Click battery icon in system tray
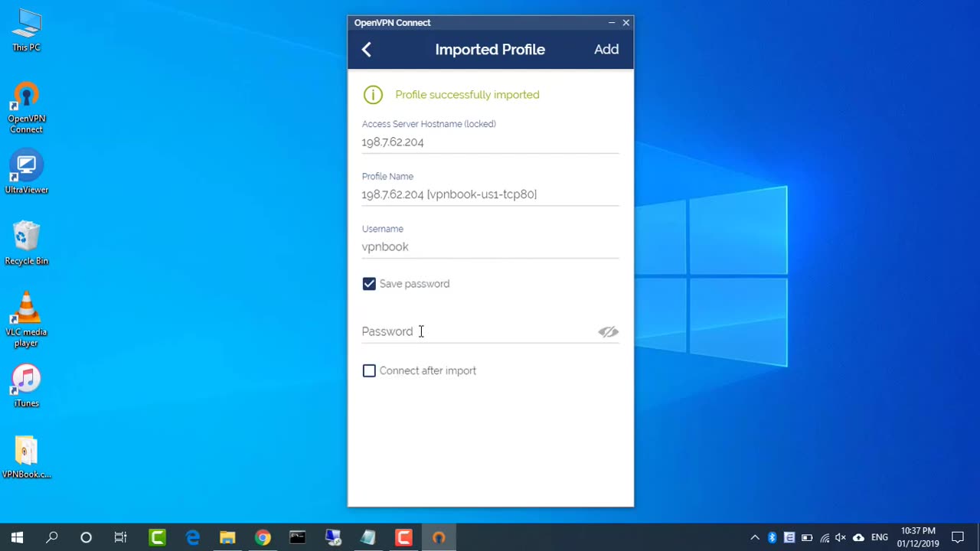Image resolution: width=980 pixels, height=551 pixels. [x=806, y=537]
